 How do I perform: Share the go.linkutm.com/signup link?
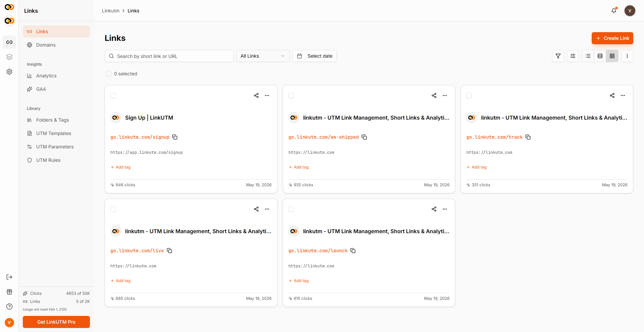click(256, 95)
